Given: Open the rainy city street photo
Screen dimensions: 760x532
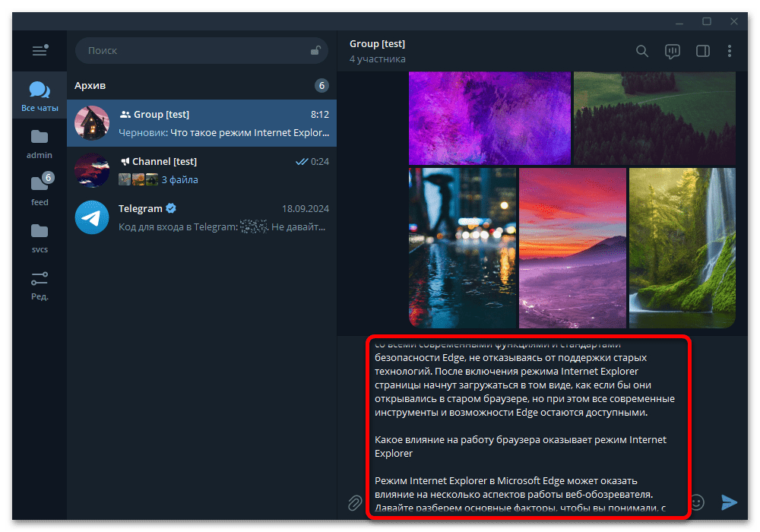Looking at the screenshot, I should pos(462,248).
